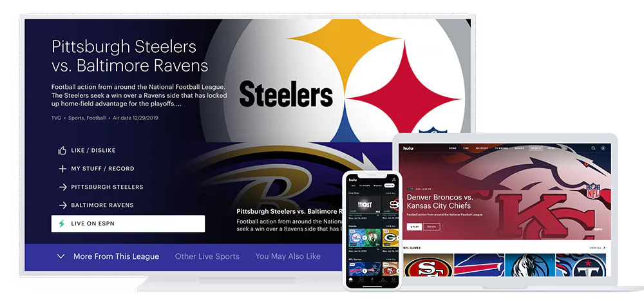The image size is (644, 302).
Task: Click View All beside Games on phone
Action: point(391,226)
